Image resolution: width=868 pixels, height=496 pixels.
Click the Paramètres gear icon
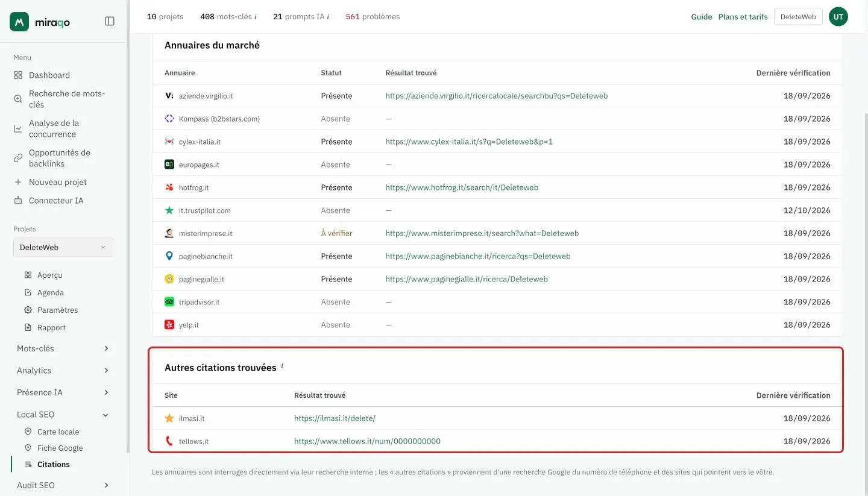(28, 310)
